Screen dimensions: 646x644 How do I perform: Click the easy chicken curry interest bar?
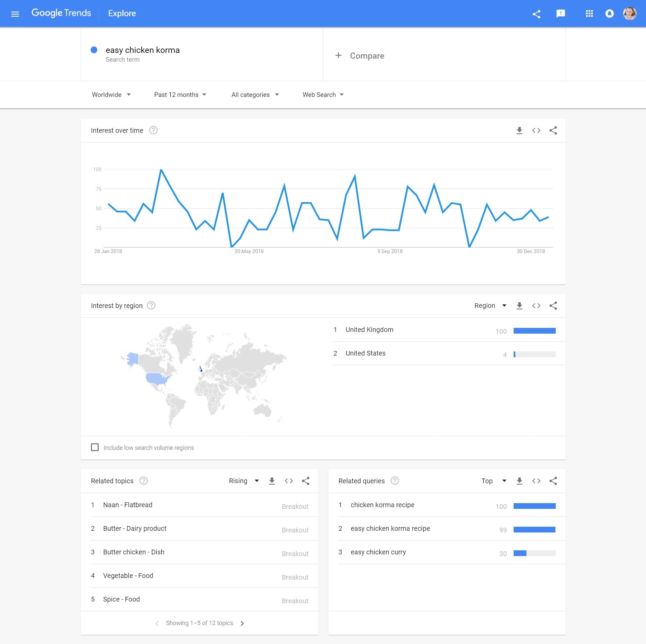(x=535, y=553)
